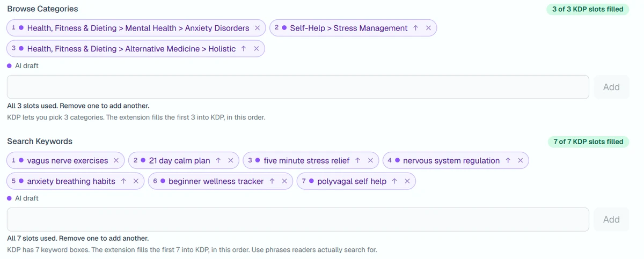Select 'polyvagal self help' chip text
The width and height of the screenshot is (644, 259).
tap(352, 181)
